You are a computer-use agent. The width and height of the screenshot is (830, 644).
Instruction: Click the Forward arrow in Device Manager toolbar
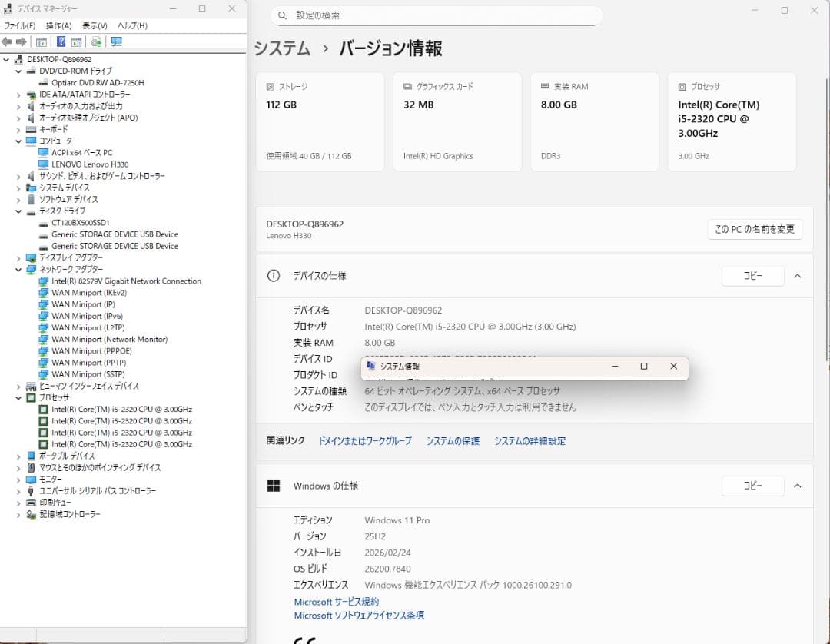coord(22,41)
